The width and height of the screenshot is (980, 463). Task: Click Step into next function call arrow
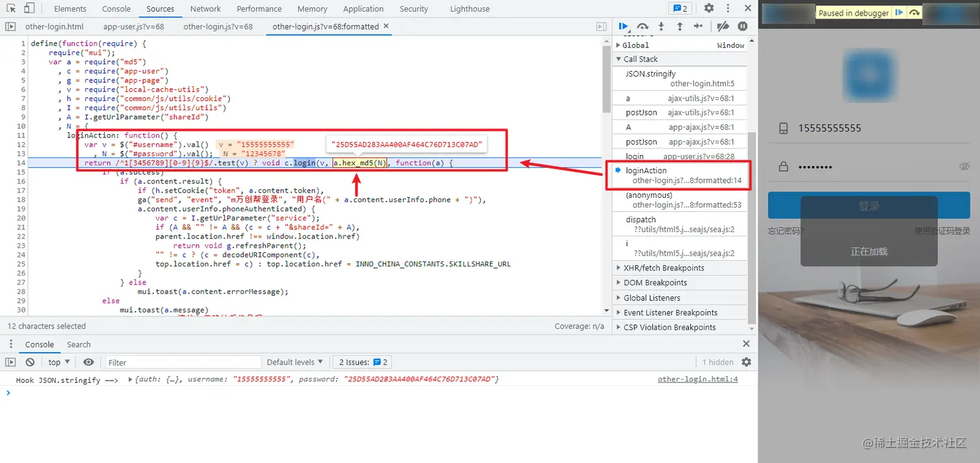tap(661, 27)
